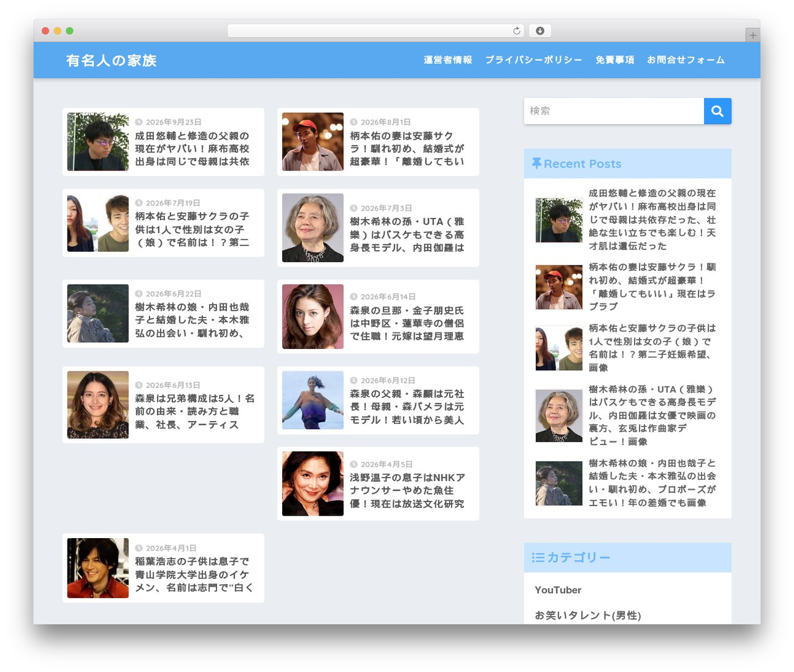
Task: Open the 浅野温子の息子はNHK article title
Action: click(407, 490)
